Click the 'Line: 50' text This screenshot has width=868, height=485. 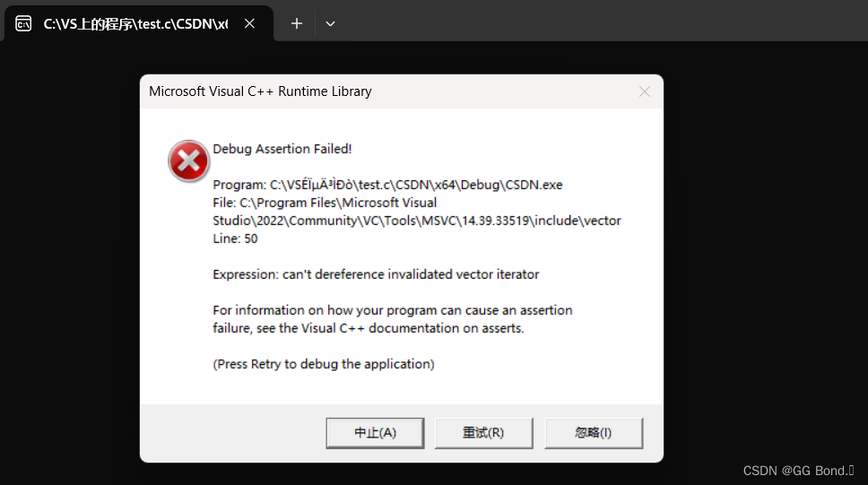pyautogui.click(x=235, y=238)
